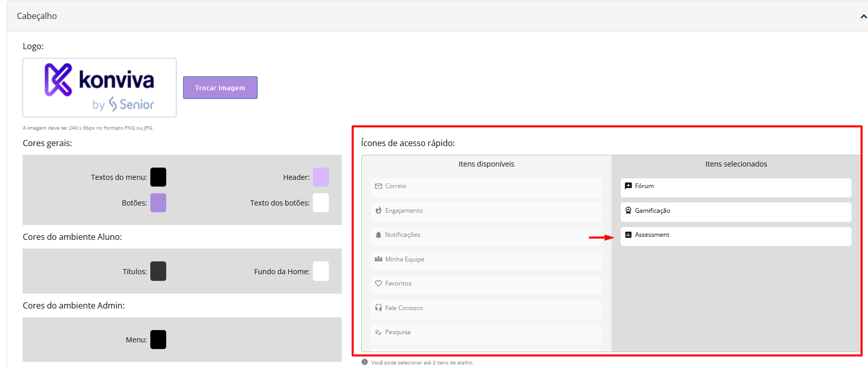Image resolution: width=868 pixels, height=368 pixels.
Task: Click the Engajamento flame icon
Action: (x=378, y=211)
